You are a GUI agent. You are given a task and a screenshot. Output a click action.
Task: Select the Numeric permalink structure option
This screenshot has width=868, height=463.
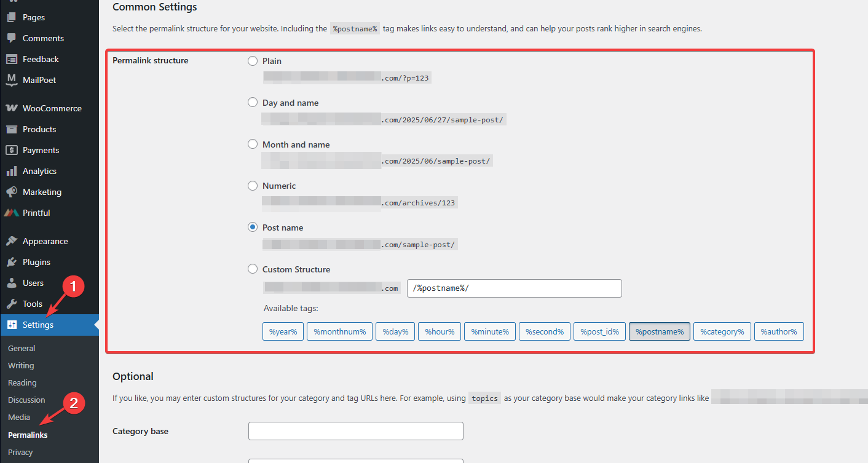point(253,186)
